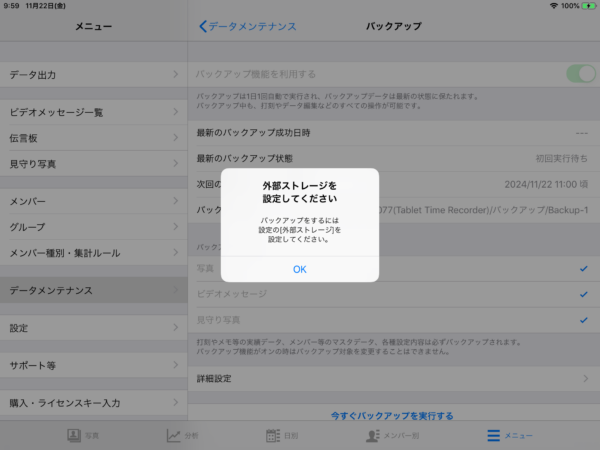Open the 分析 chart tab icon

pos(174,436)
